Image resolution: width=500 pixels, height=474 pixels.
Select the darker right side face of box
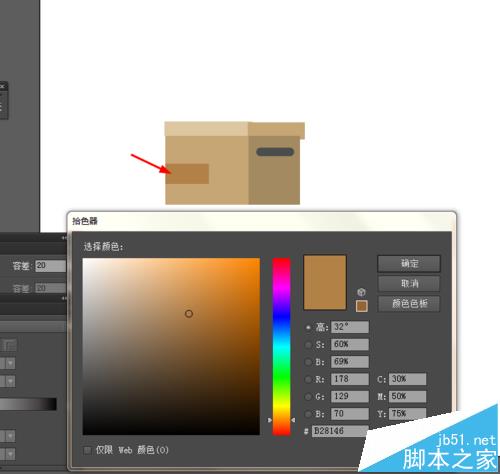(274, 178)
